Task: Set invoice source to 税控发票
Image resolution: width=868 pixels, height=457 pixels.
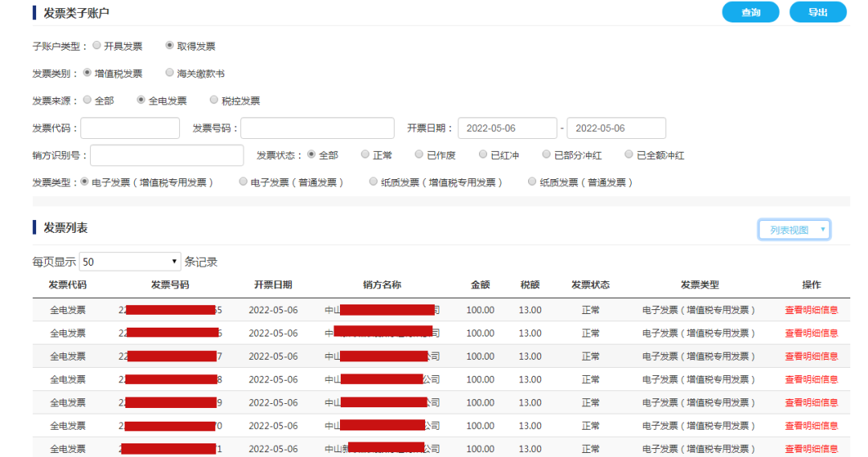Action: tap(214, 100)
